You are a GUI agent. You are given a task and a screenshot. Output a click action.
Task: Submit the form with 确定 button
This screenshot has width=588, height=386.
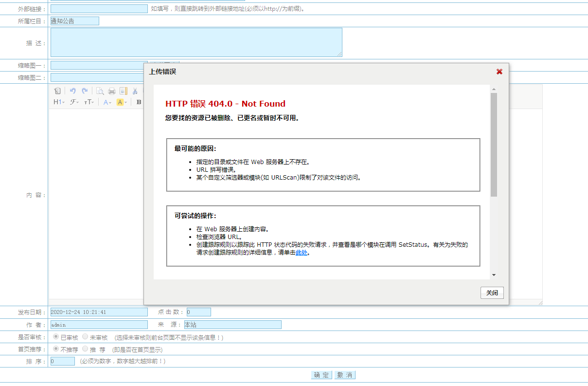(x=321, y=375)
